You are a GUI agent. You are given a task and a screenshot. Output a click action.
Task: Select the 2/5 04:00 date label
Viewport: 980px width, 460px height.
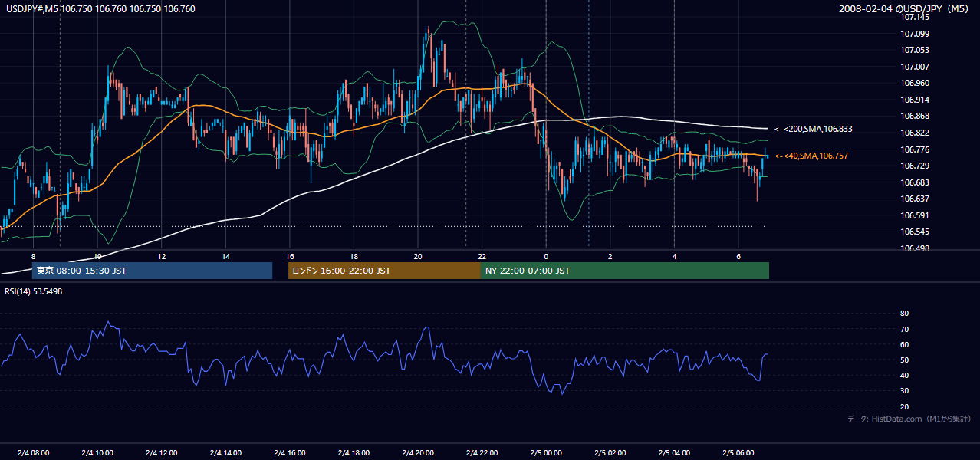674,452
